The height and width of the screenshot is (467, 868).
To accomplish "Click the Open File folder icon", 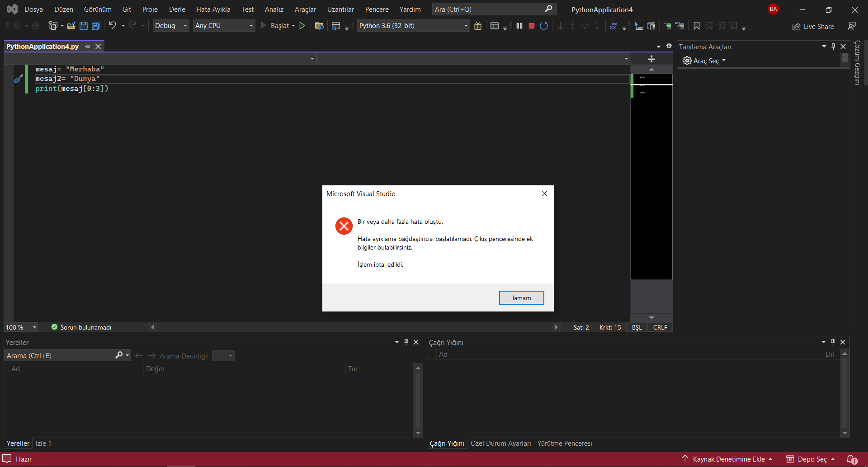I will pos(71,26).
